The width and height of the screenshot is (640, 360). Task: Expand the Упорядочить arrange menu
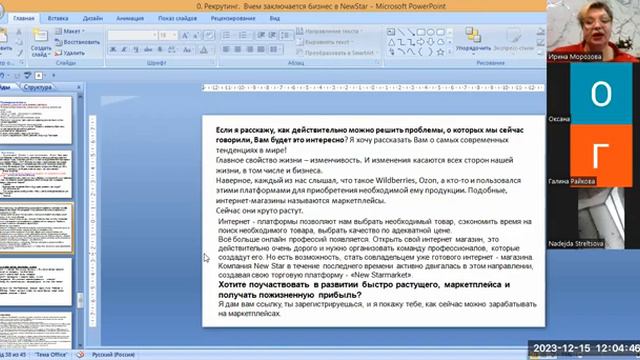point(473,40)
